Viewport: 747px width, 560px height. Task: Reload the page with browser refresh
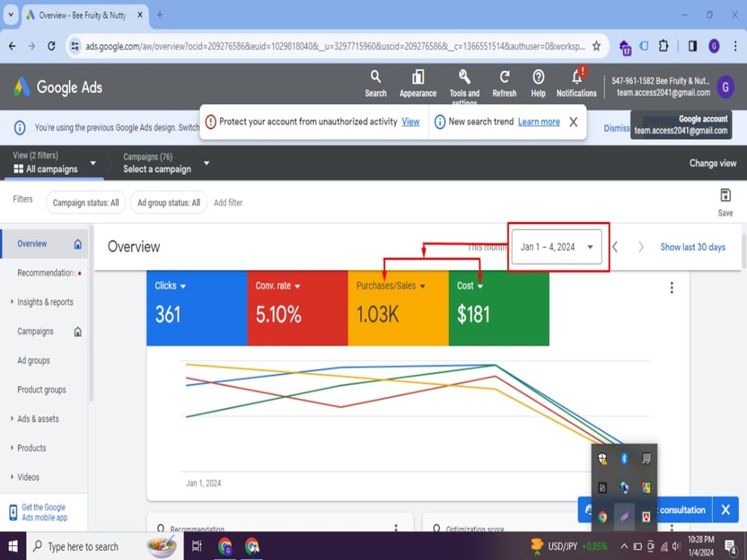(52, 46)
